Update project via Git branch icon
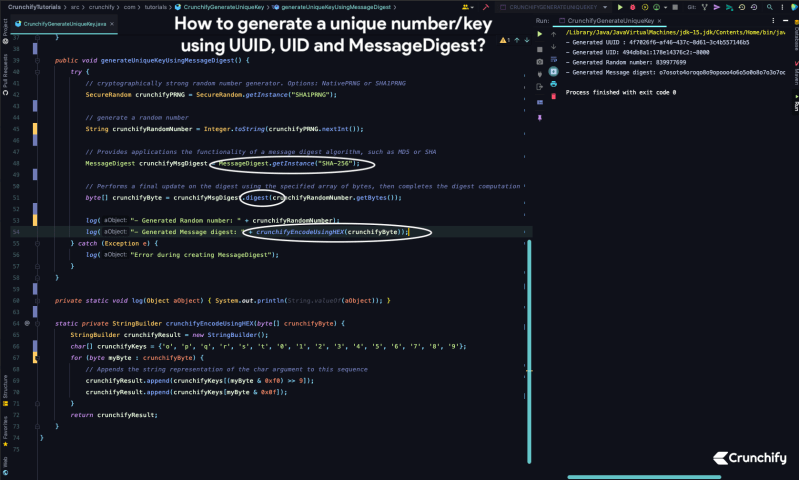 (x=705, y=7)
